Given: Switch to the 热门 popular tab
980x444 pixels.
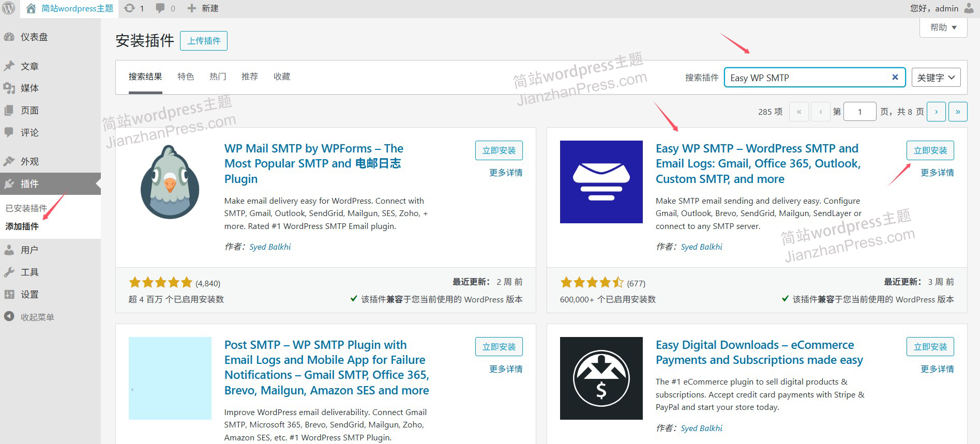Looking at the screenshot, I should [x=218, y=76].
